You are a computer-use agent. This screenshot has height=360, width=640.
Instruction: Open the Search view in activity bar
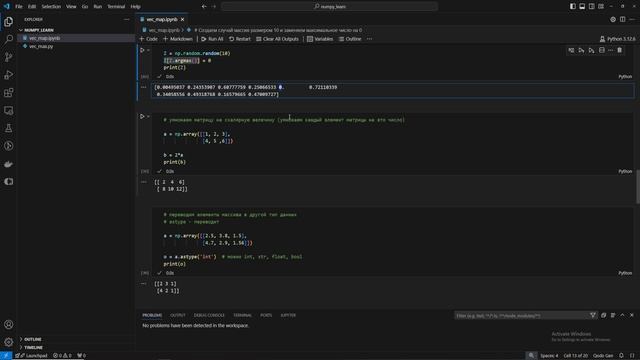(9, 39)
